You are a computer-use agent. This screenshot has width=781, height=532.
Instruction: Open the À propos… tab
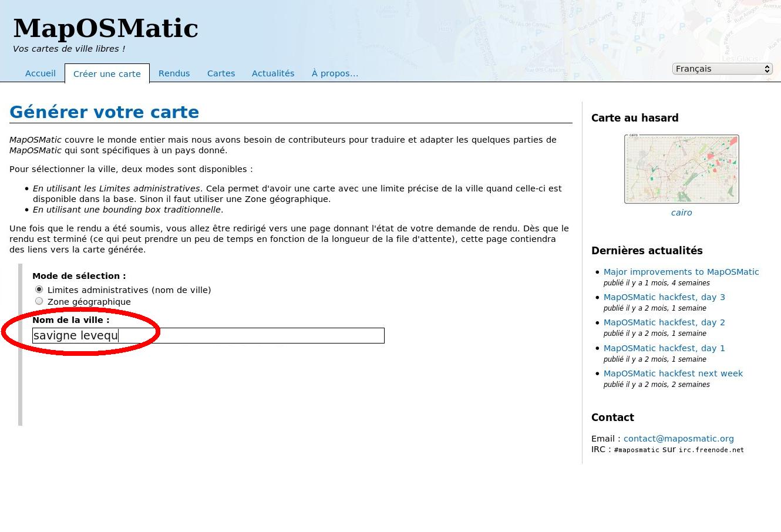point(335,73)
